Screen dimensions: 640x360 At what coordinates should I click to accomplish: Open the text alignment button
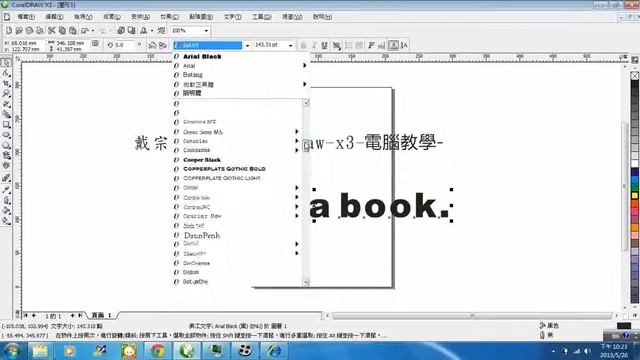336,45
